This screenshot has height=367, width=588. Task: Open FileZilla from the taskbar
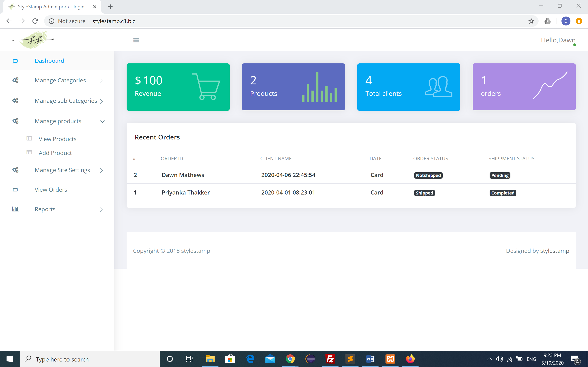coord(330,359)
